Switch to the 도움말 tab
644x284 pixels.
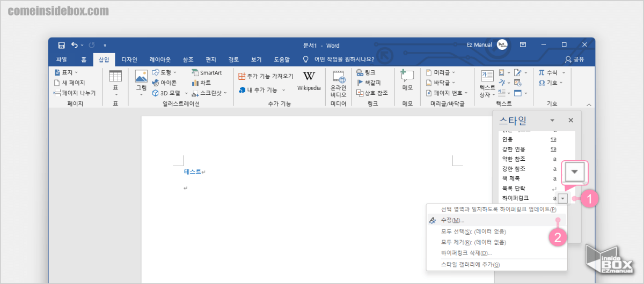pyautogui.click(x=281, y=59)
